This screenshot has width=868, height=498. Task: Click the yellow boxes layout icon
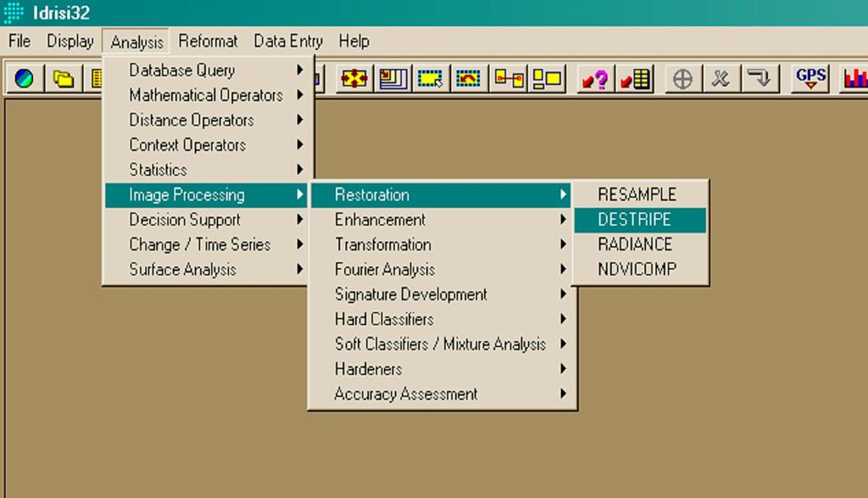pos(547,79)
